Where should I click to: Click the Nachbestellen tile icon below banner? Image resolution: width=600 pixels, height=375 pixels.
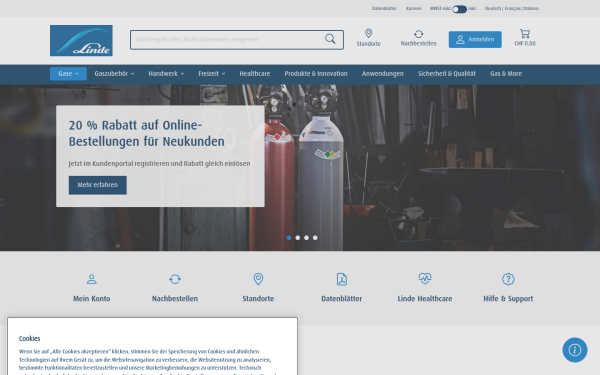coord(175,279)
